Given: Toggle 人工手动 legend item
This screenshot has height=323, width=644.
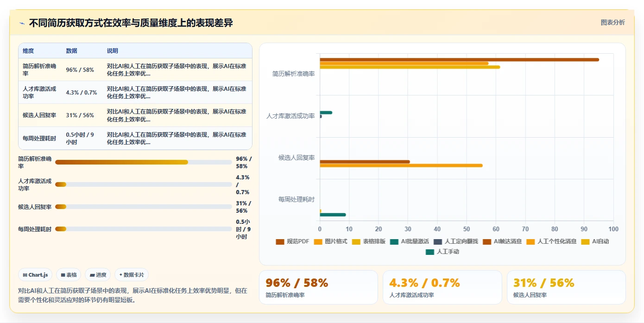Looking at the screenshot, I should click(442, 252).
